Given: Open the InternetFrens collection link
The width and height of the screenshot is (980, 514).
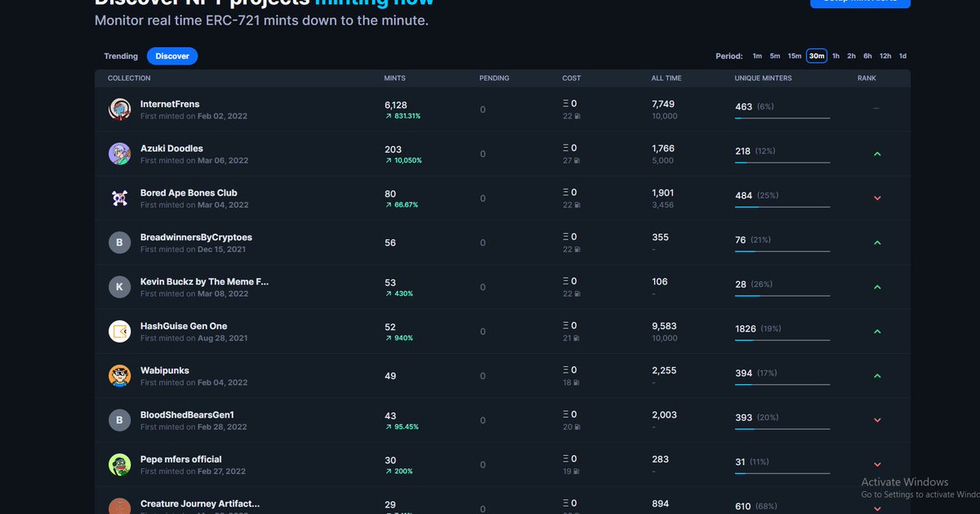Looking at the screenshot, I should tap(170, 105).
